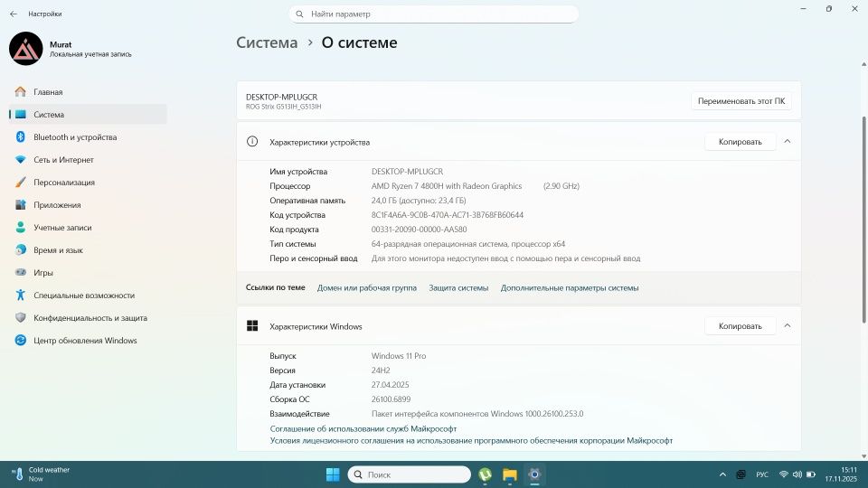Open Соглашение об использовании служб Майкрософт

tap(363, 428)
